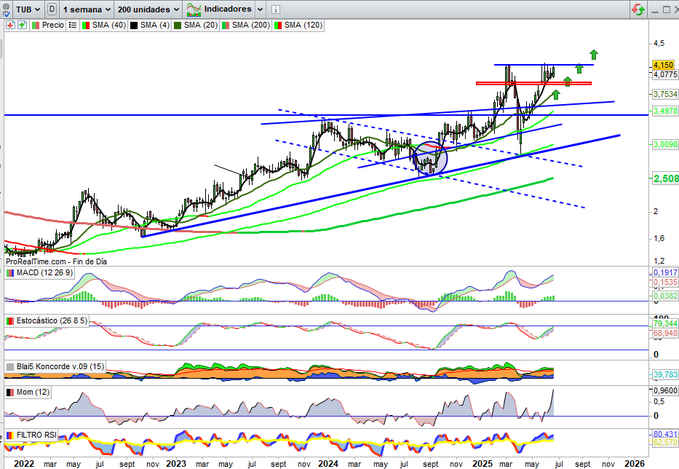Click the green arrow icon beside the red plus
Image resolution: width=679 pixels, height=469 pixels.
(x=22, y=25)
